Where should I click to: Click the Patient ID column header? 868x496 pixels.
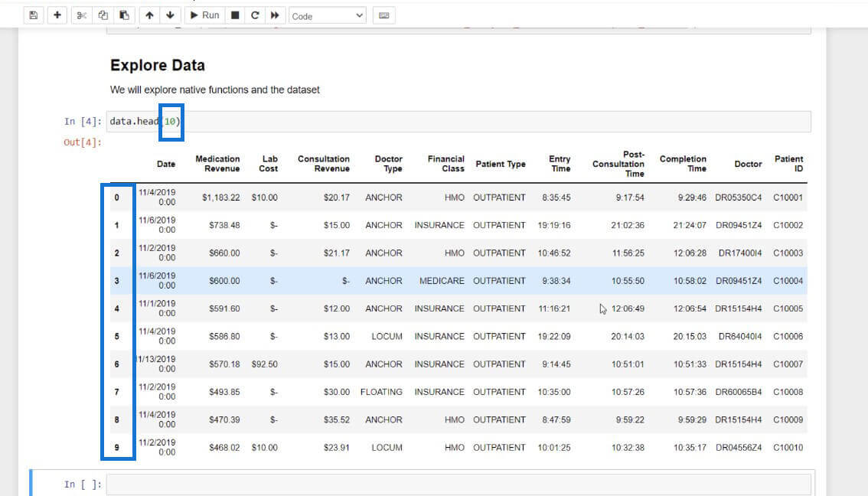[x=788, y=164]
